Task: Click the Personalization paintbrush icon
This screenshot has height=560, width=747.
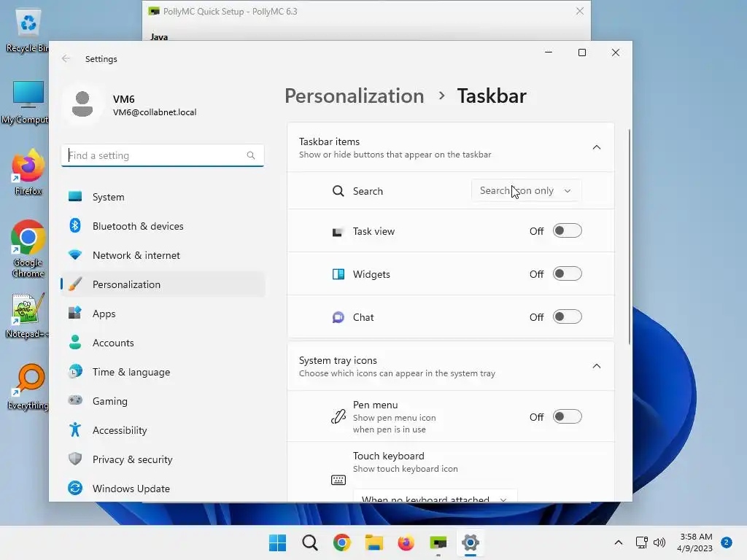Action: 75,284
